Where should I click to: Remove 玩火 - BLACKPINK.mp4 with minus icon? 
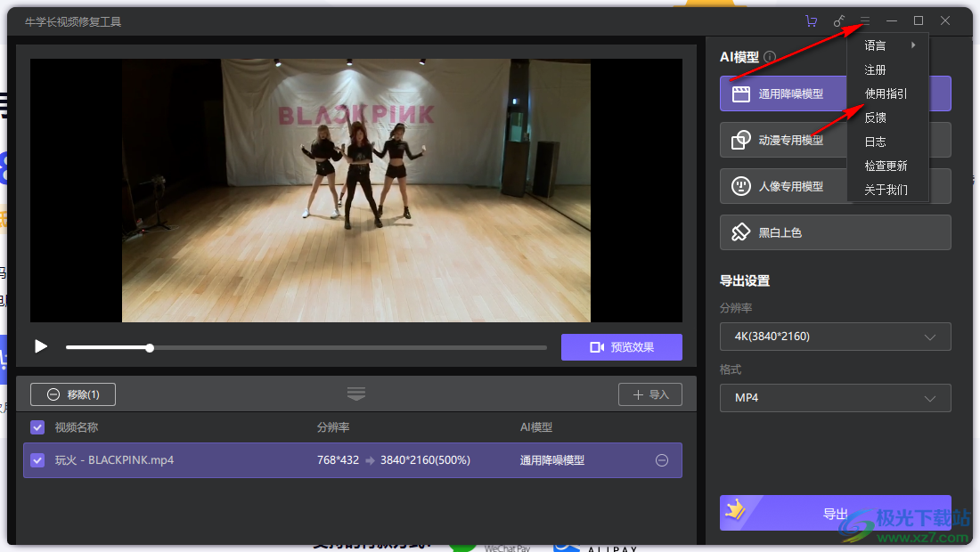[662, 460]
